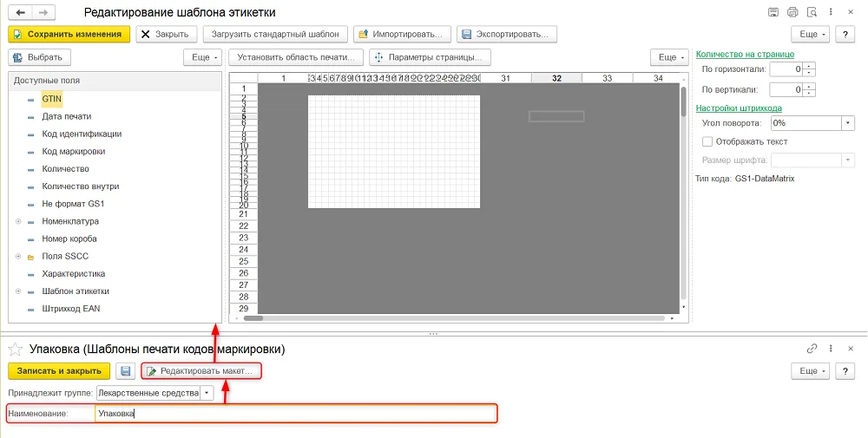The image size is (868, 438).
Task: Click the printer icon in title bar
Action: (792, 12)
